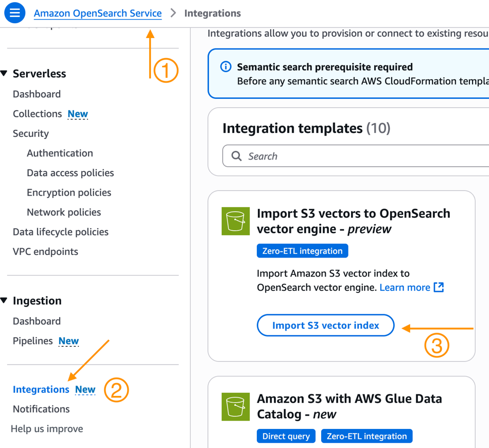Click the Amazon OpenSearch Service breadcrumb link
Screen dimensions: 489x448
(98, 13)
